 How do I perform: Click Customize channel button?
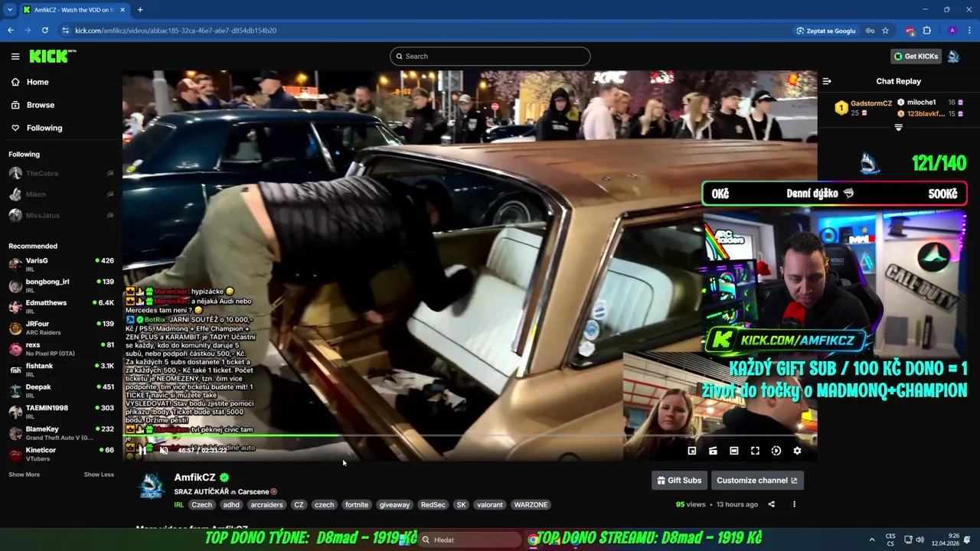pos(756,481)
